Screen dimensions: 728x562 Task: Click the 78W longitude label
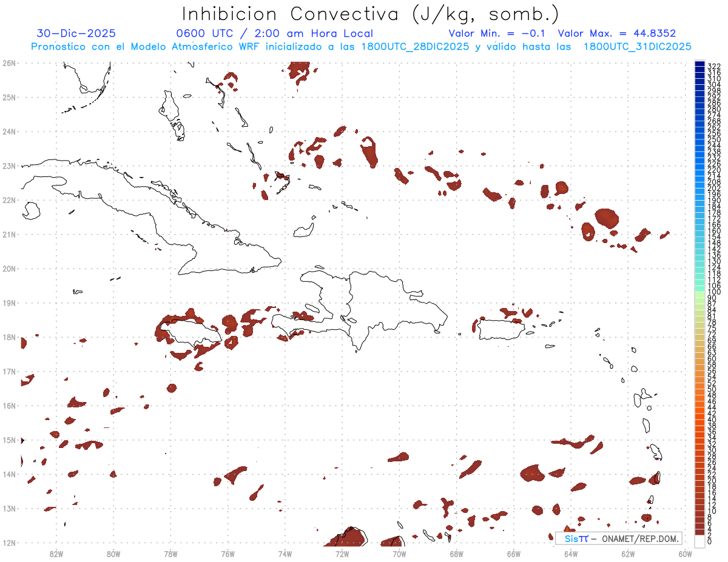[170, 554]
